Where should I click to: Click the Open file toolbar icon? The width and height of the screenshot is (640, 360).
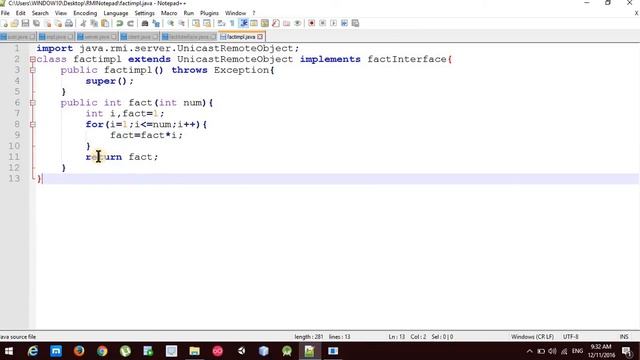pos(15,23)
